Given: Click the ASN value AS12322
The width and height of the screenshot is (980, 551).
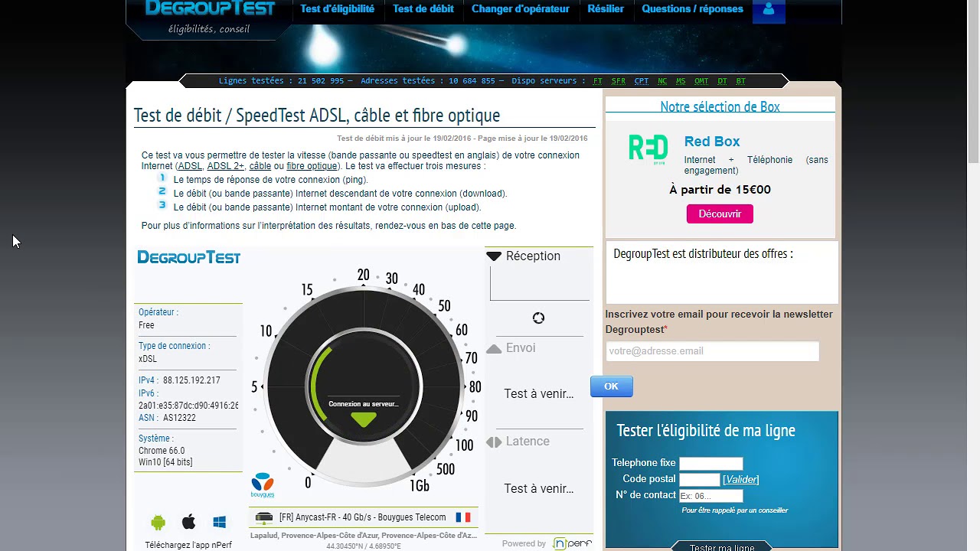Looking at the screenshot, I should (179, 418).
